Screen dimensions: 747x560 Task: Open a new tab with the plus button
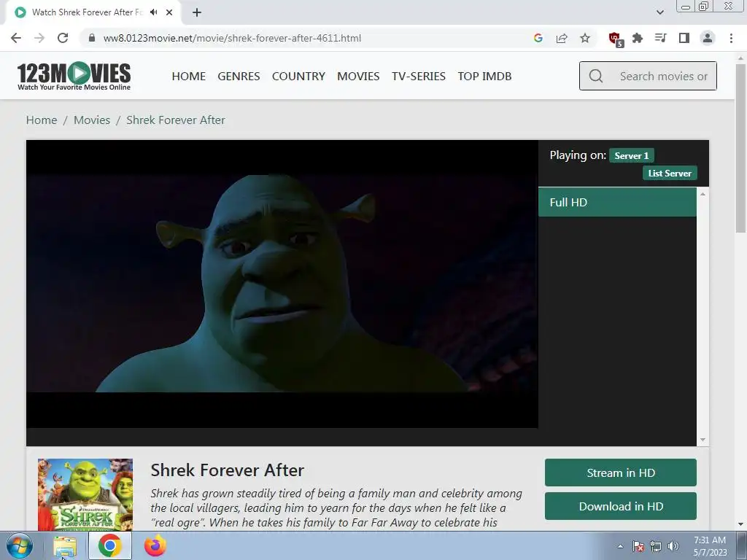pyautogui.click(x=197, y=12)
